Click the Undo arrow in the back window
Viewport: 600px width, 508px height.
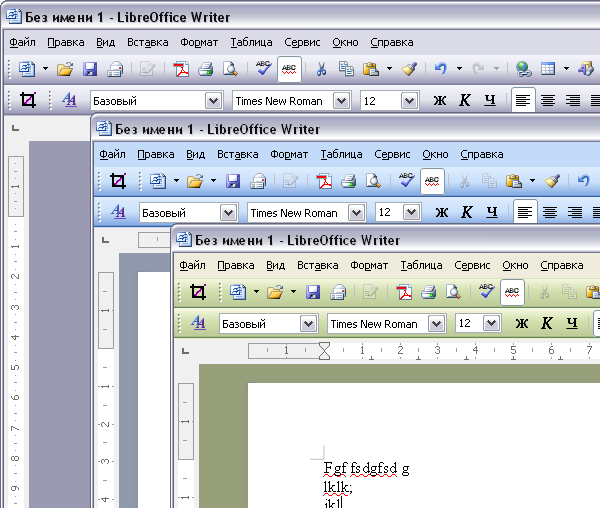(440, 69)
